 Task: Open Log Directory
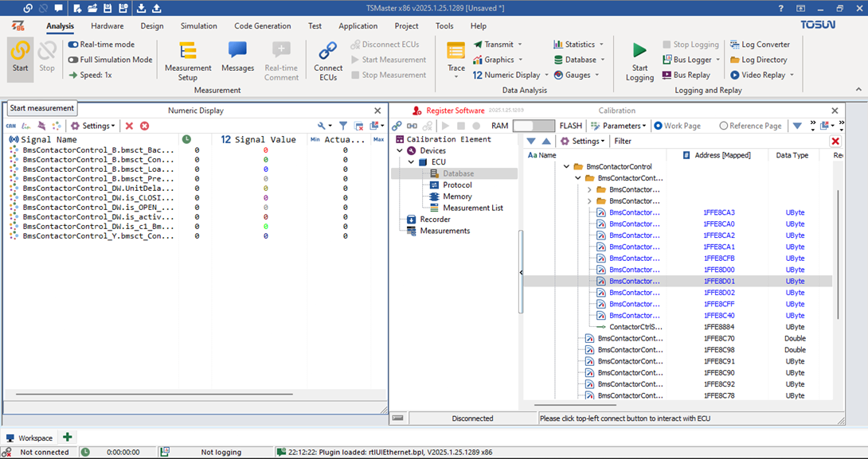click(758, 60)
